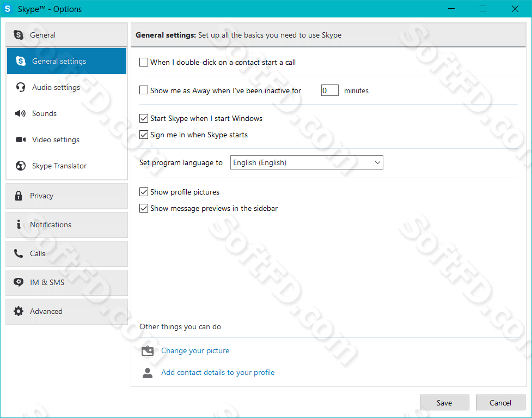Click the Cancel button
This screenshot has height=418, width=532.
[x=500, y=402]
